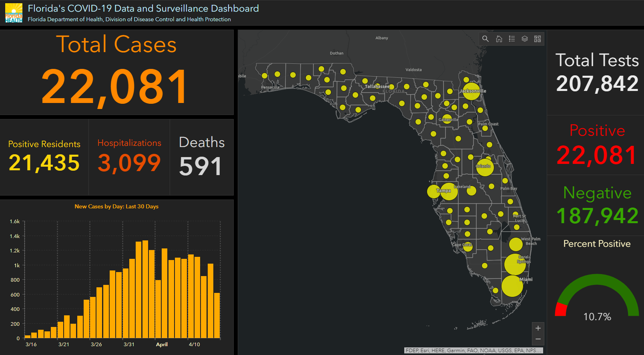The width and height of the screenshot is (644, 355).
Task: Click the Negative 187,942 value
Action: 597,216
